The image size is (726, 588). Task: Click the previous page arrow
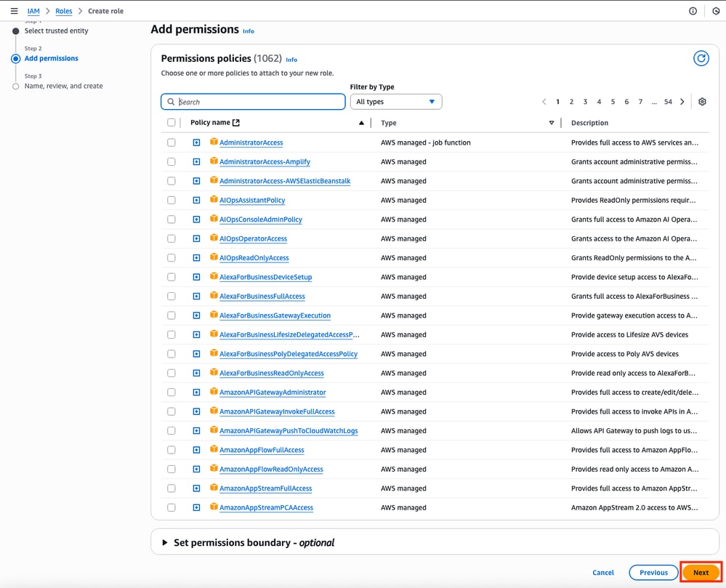(544, 102)
